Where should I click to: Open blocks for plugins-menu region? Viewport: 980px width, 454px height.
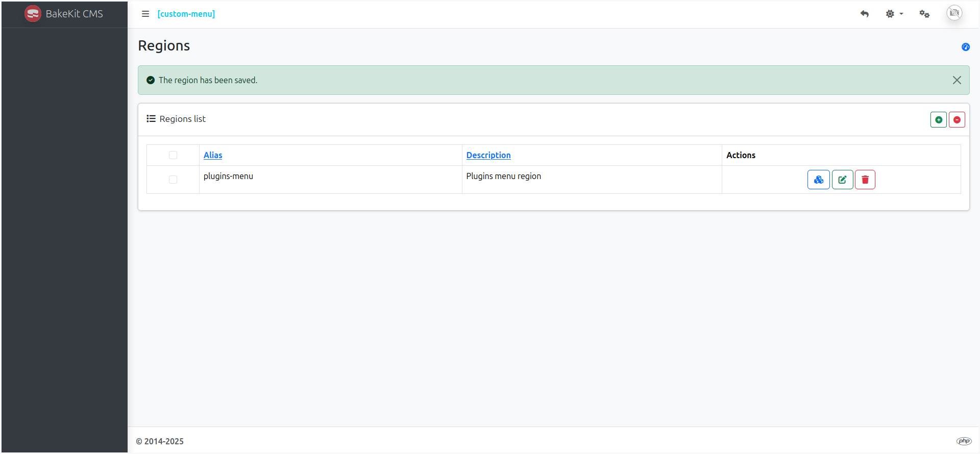[x=819, y=180]
